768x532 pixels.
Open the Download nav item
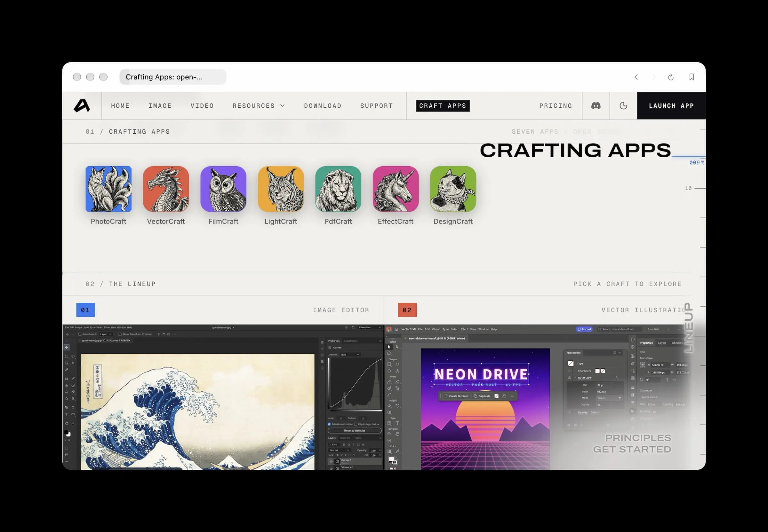[x=323, y=106]
